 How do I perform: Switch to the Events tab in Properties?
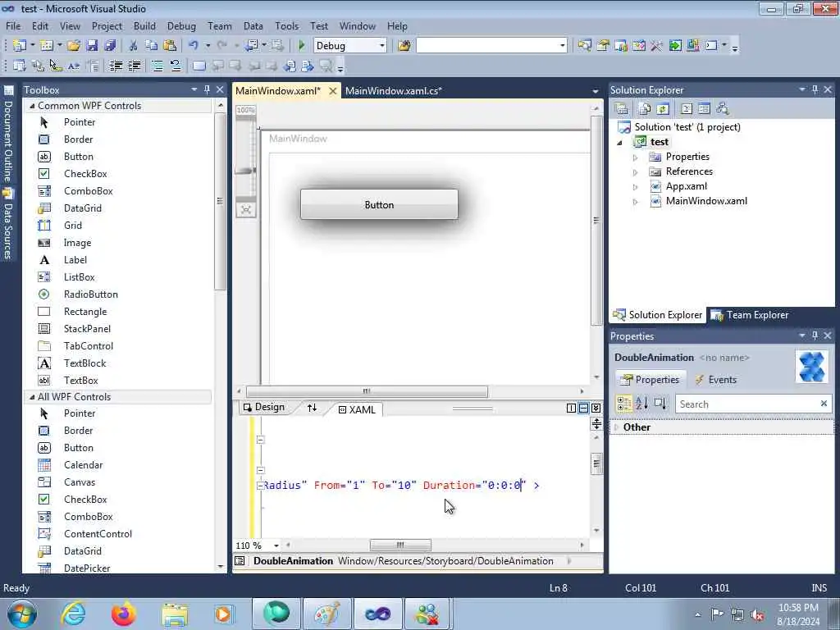pos(716,379)
